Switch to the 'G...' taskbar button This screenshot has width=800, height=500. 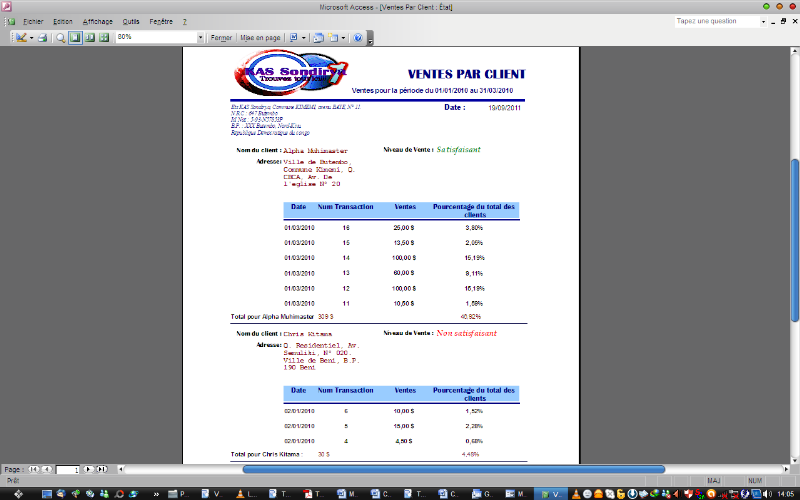coord(482,494)
